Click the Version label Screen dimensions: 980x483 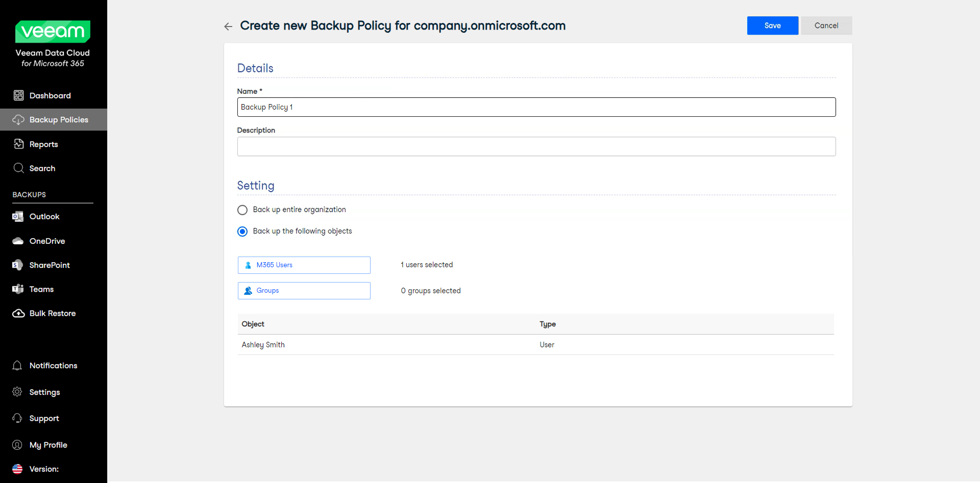click(x=44, y=469)
